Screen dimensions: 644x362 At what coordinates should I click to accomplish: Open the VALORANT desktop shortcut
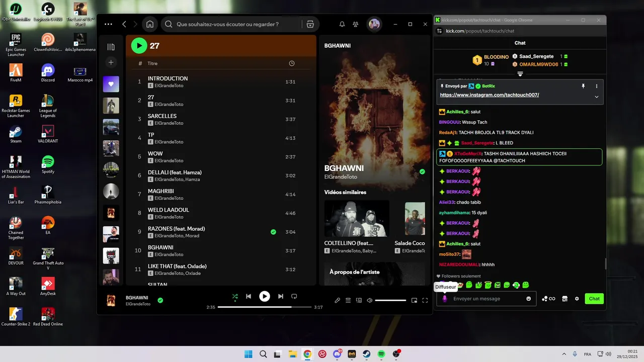pyautogui.click(x=48, y=134)
